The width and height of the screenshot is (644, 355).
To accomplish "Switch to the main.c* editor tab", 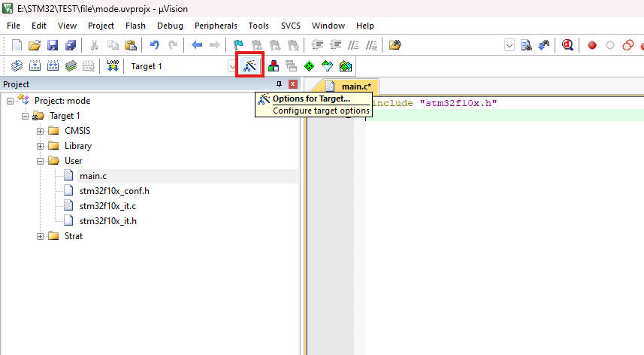I will point(350,86).
